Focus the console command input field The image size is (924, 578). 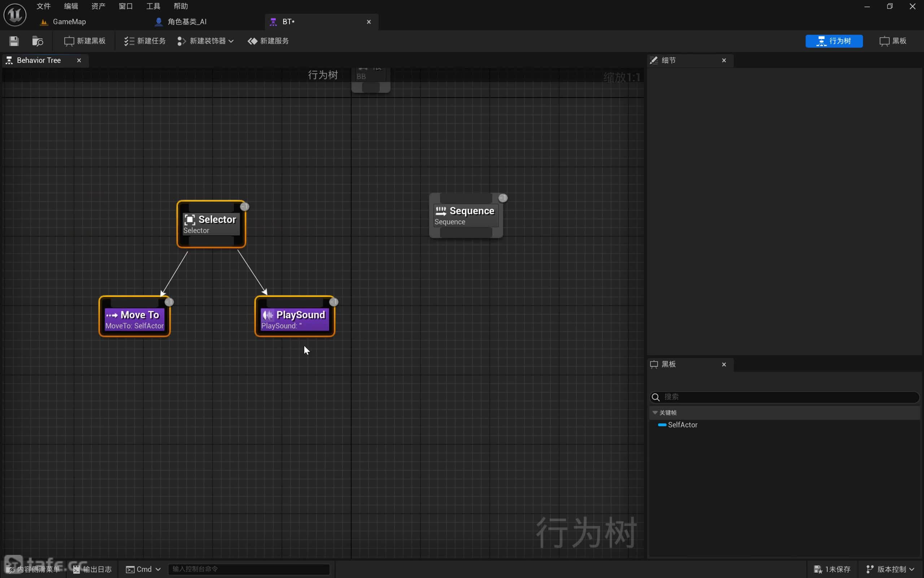coord(249,569)
